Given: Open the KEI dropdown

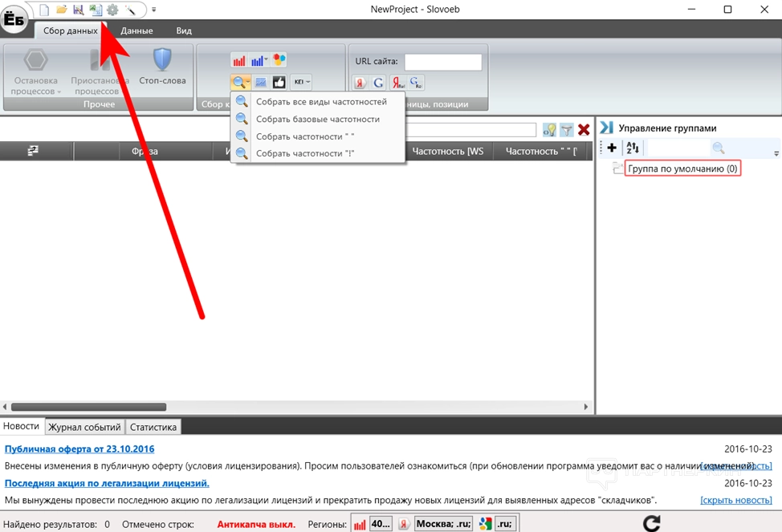Looking at the screenshot, I should 301,82.
